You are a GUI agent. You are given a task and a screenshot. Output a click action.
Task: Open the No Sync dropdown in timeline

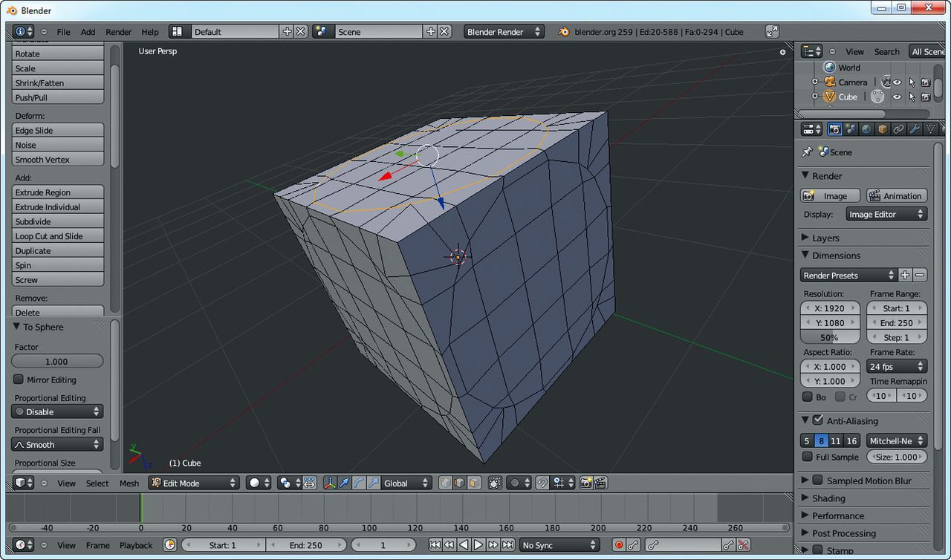click(x=559, y=545)
